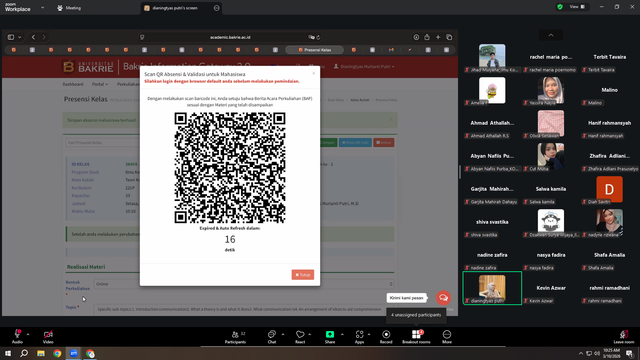Screen dimensions: 640x360
Task: Open a new browser tab with plus
Action: [438, 37]
